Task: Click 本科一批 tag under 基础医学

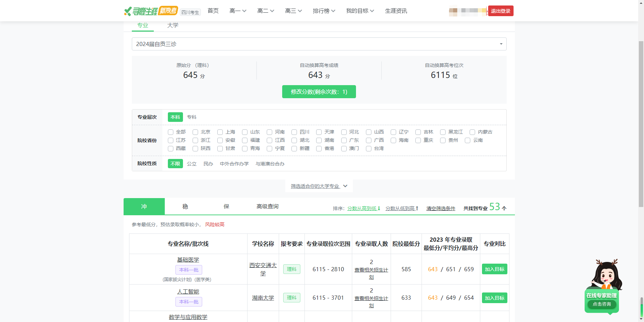Action: point(188,270)
